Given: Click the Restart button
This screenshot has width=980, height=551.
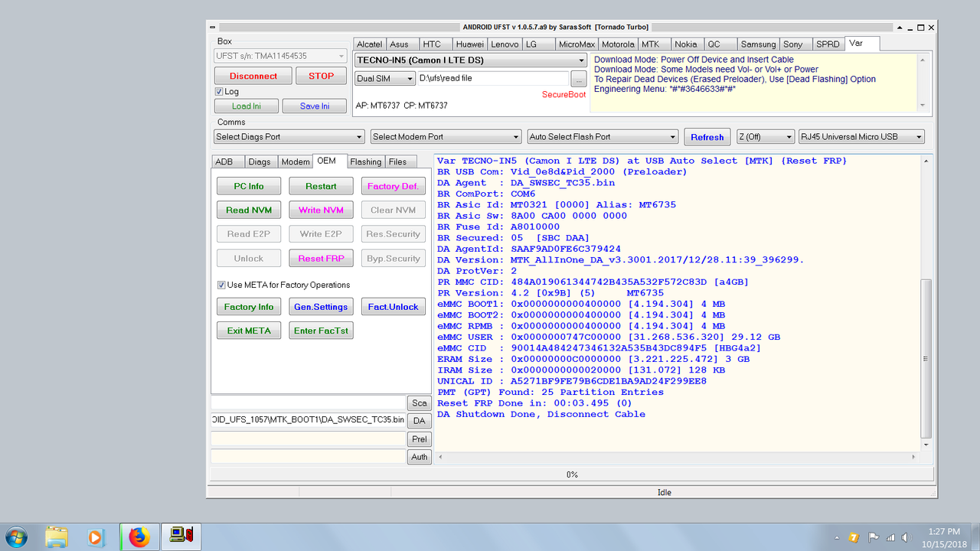Looking at the screenshot, I should [321, 186].
